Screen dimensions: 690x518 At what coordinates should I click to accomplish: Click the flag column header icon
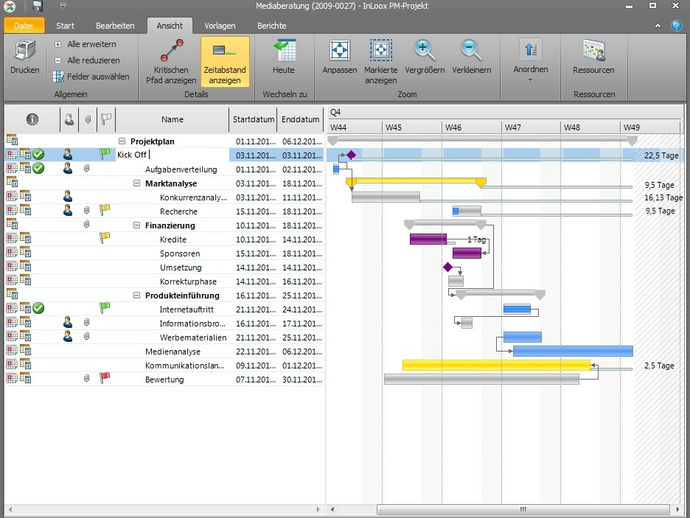pyautogui.click(x=106, y=119)
